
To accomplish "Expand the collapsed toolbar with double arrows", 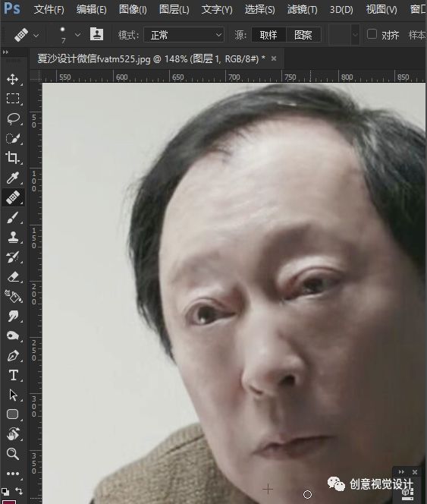I will tap(5, 52).
